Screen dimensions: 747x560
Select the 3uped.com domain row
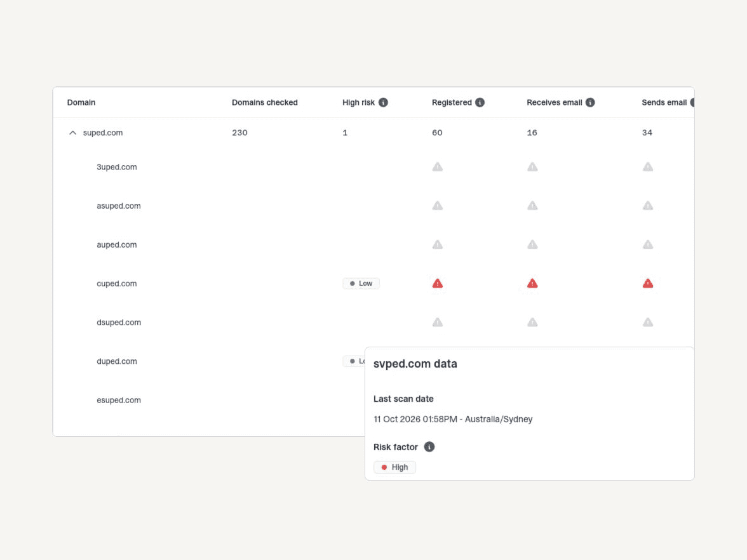pos(373,166)
